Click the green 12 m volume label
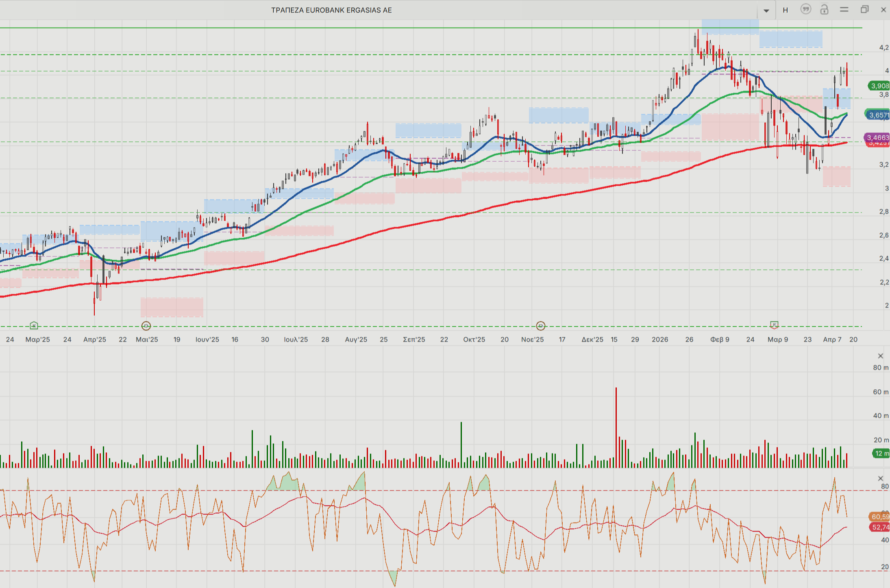This screenshot has width=890, height=588. tap(881, 453)
